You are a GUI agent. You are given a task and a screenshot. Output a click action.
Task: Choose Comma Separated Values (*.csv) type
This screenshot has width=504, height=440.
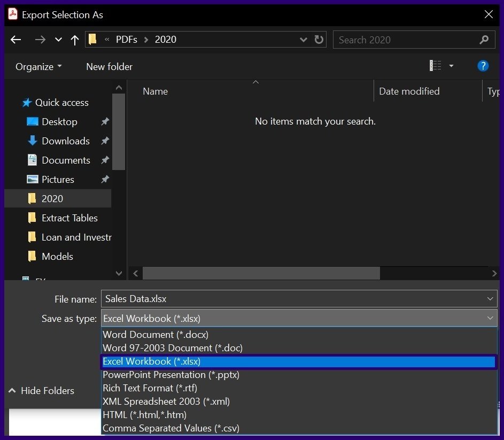[x=171, y=428]
